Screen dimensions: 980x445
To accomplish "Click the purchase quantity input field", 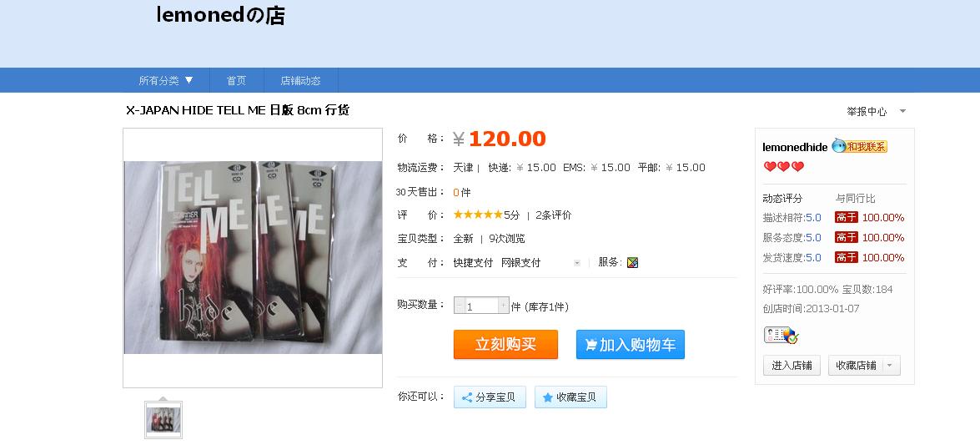I will pyautogui.click(x=481, y=306).
